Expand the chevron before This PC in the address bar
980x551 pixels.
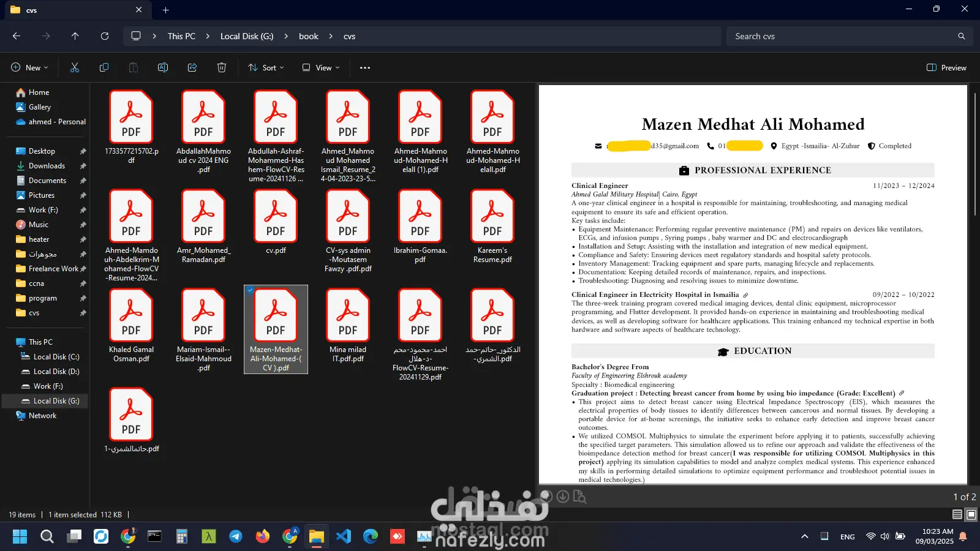(154, 36)
